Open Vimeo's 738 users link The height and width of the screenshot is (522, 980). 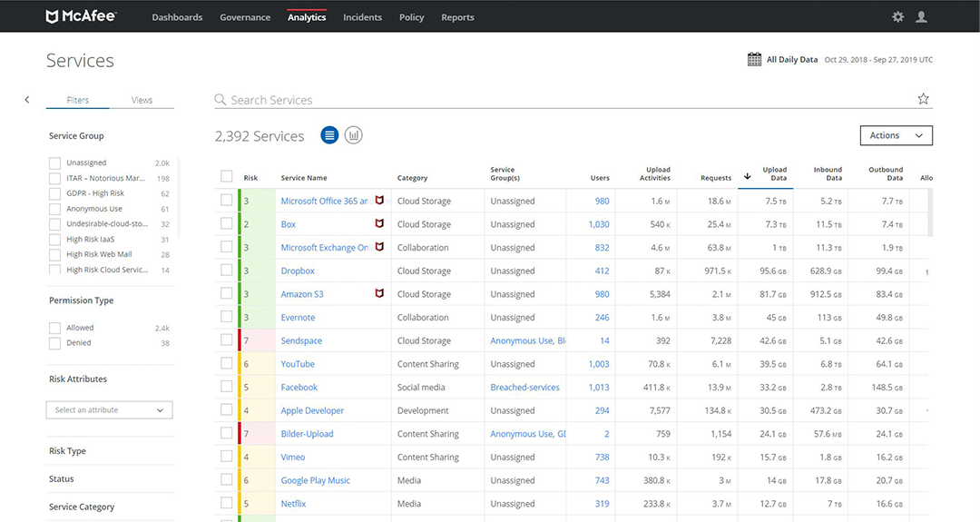(x=602, y=457)
